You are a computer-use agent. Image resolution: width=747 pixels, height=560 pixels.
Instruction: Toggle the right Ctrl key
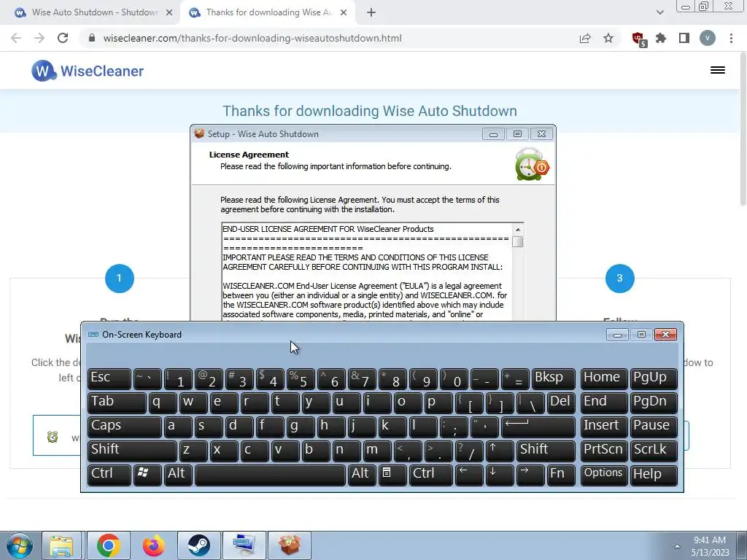tap(431, 475)
